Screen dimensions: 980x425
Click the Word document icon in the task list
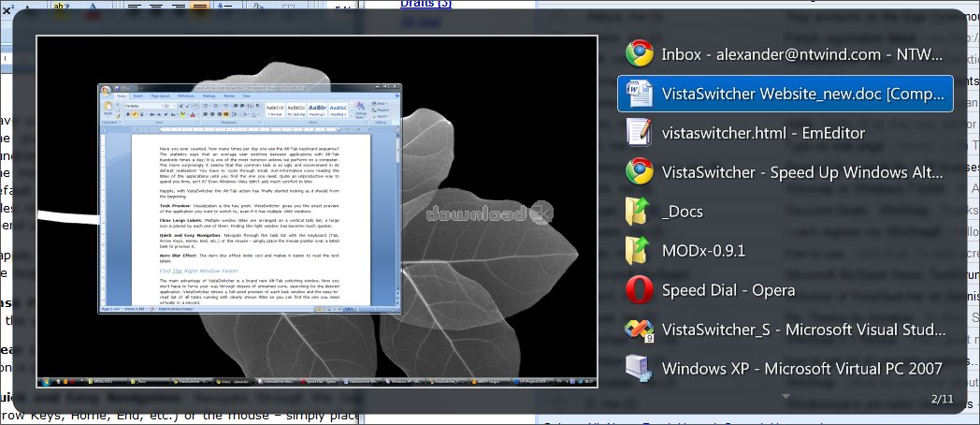(640, 94)
